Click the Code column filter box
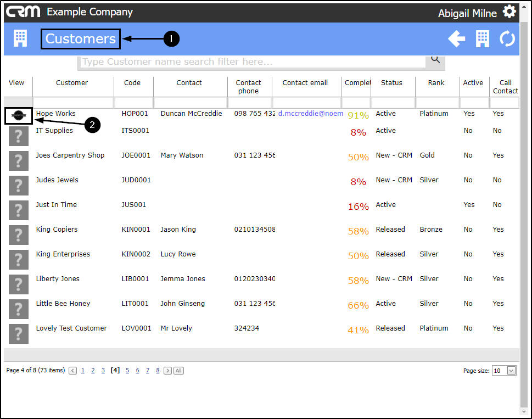 (133, 103)
